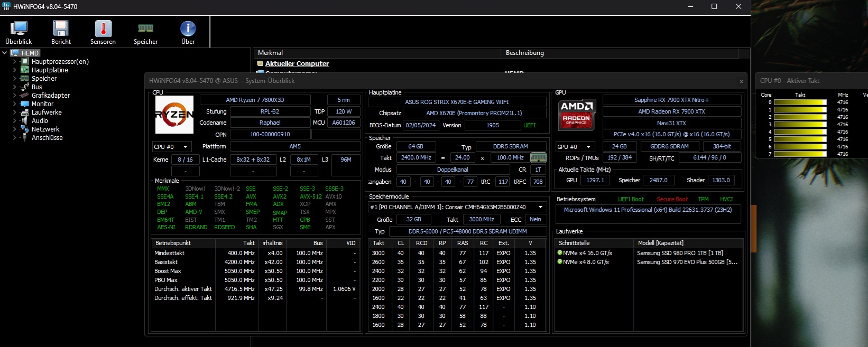Click the Schnittstelle column header in Laufwerke
Viewport: 868px width, 347px height.
coord(594,243)
